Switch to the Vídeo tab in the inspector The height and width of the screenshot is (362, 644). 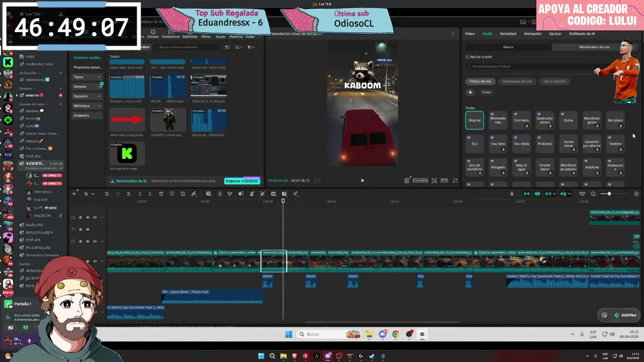470,34
